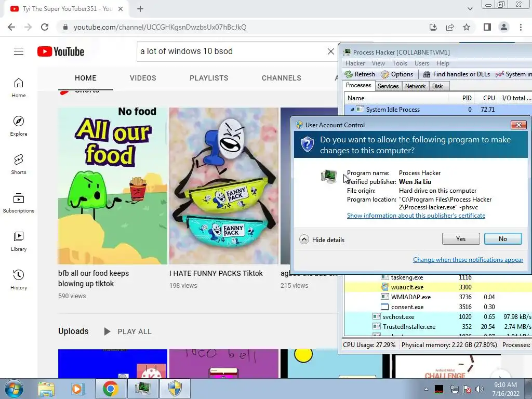This screenshot has height=399, width=532.
Task: Click No in User Account Control
Action: click(503, 239)
